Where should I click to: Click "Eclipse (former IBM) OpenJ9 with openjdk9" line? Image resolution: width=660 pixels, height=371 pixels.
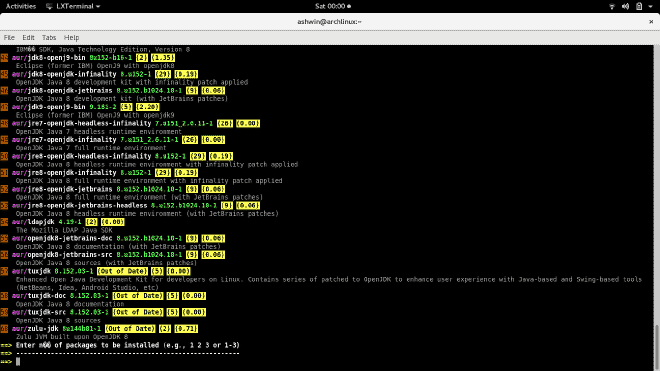(95, 115)
